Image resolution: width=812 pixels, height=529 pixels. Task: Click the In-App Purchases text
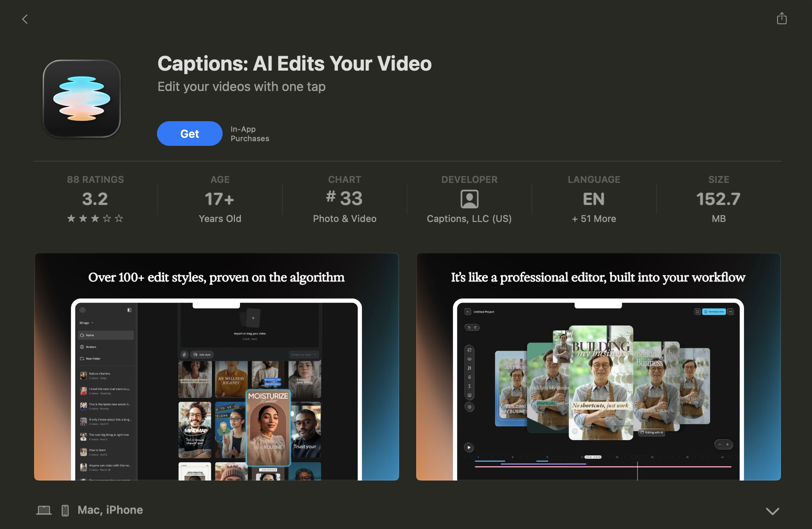[250, 134]
